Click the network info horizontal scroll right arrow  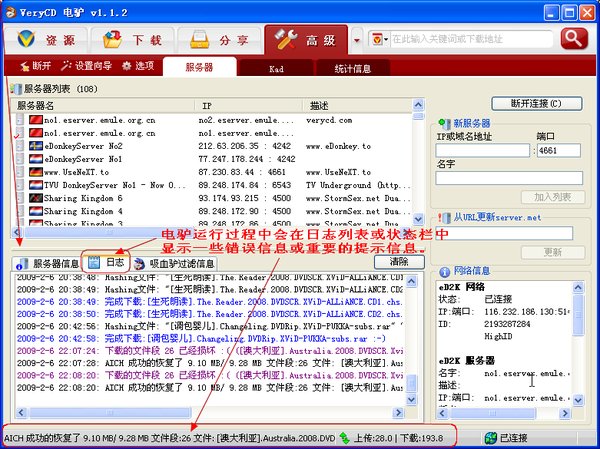click(565, 413)
